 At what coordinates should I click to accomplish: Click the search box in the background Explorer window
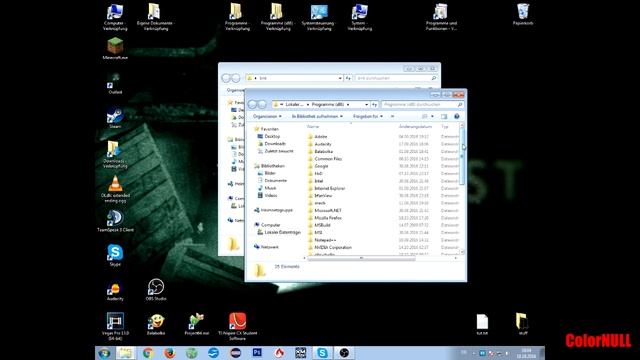[396, 78]
